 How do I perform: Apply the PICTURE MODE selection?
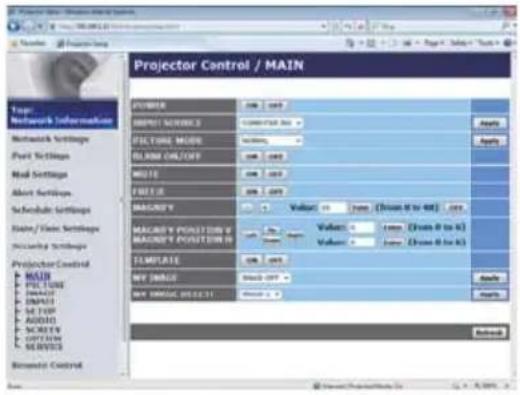point(489,141)
